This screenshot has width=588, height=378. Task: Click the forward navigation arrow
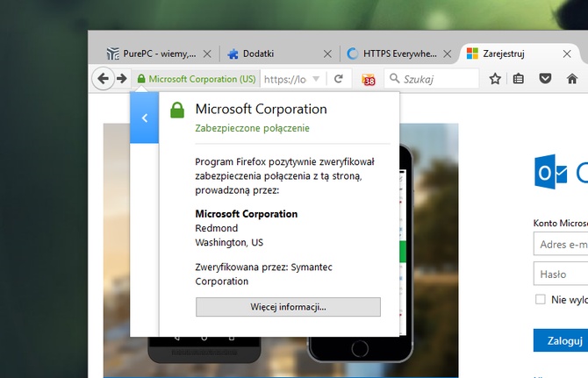point(121,79)
